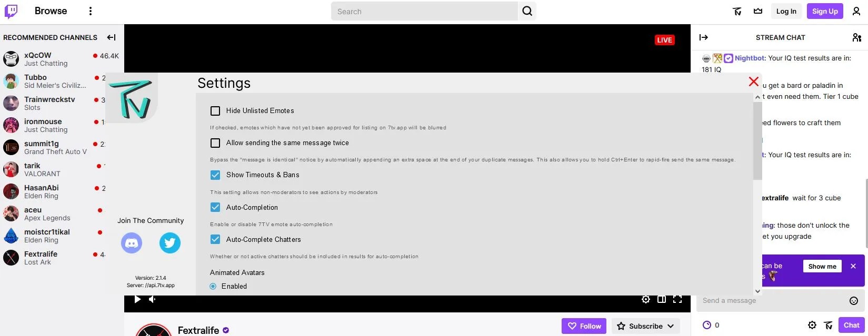868x336 pixels.
Task: Open the Twitch home logo
Action: pos(11,12)
